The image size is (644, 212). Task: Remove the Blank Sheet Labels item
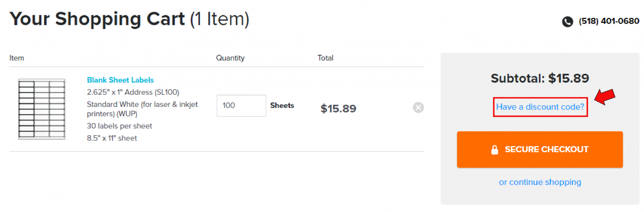418,108
